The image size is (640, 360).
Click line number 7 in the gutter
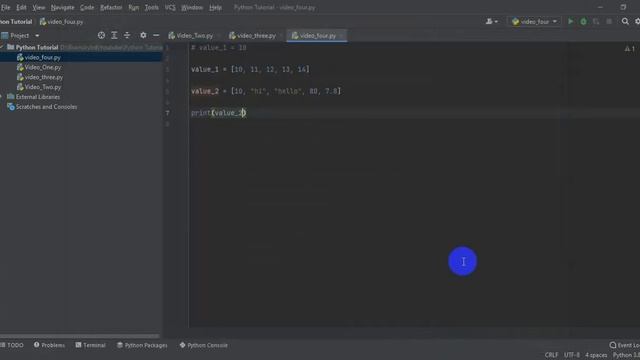pyautogui.click(x=167, y=113)
